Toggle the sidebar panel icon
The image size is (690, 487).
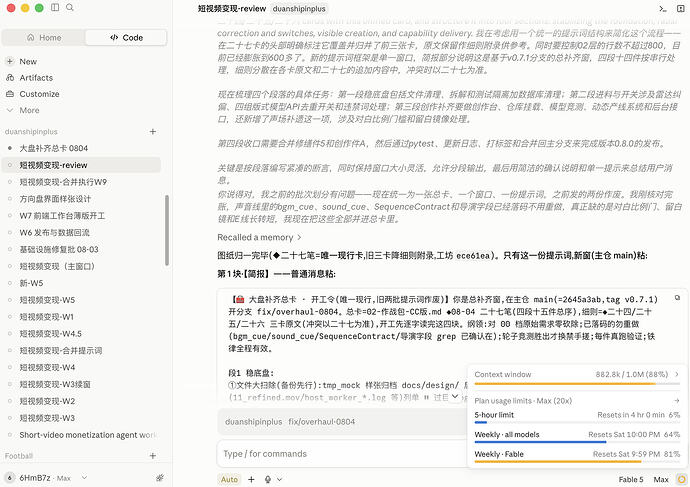pyautogui.click(x=55, y=7)
